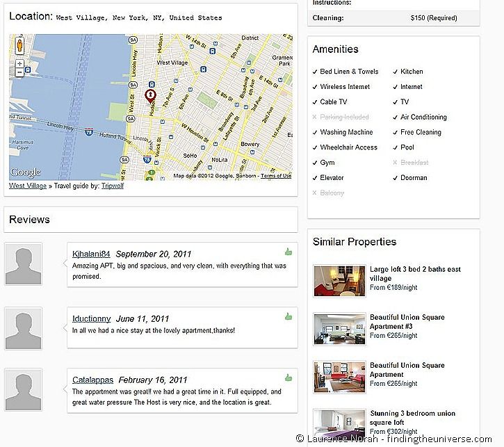Click the Google logo on the map
504x447 pixels.
pos(26,172)
